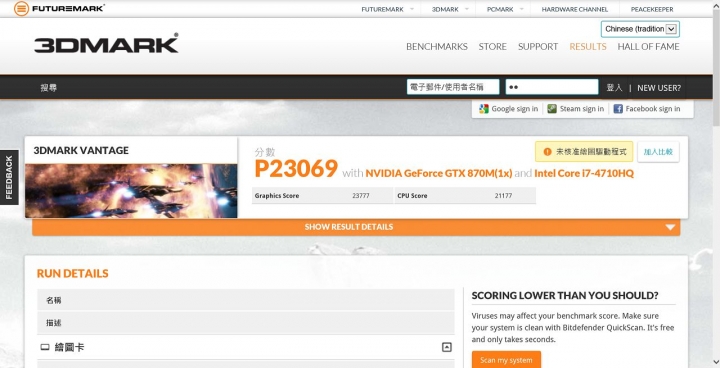720x368 pixels.
Task: Click the Futuremark hamburger logo icon
Action: coord(21,8)
